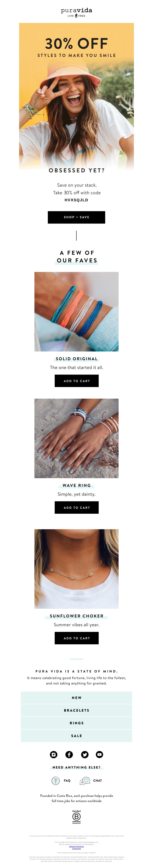The image size is (153, 868).
Task: Click the SHOP + SAVE button
Action: [x=76, y=217]
